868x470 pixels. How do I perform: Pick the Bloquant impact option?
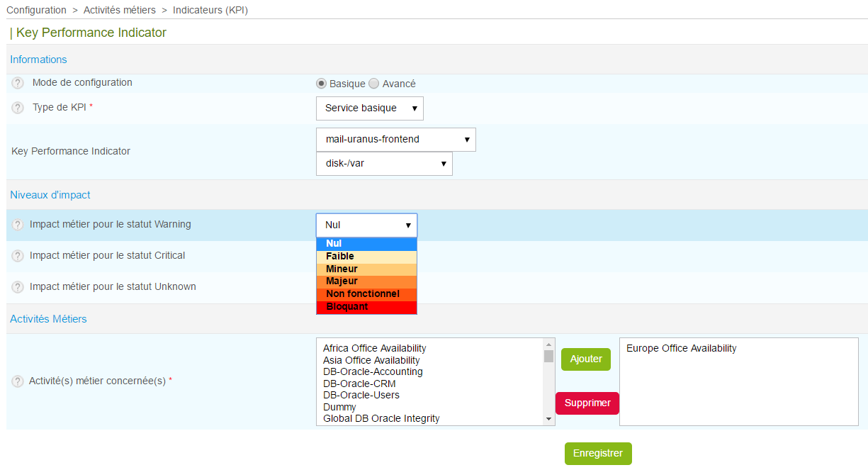(x=366, y=307)
